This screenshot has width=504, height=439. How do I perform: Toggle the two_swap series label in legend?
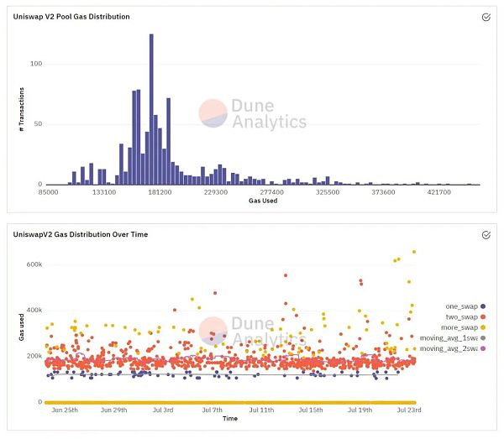(x=460, y=316)
